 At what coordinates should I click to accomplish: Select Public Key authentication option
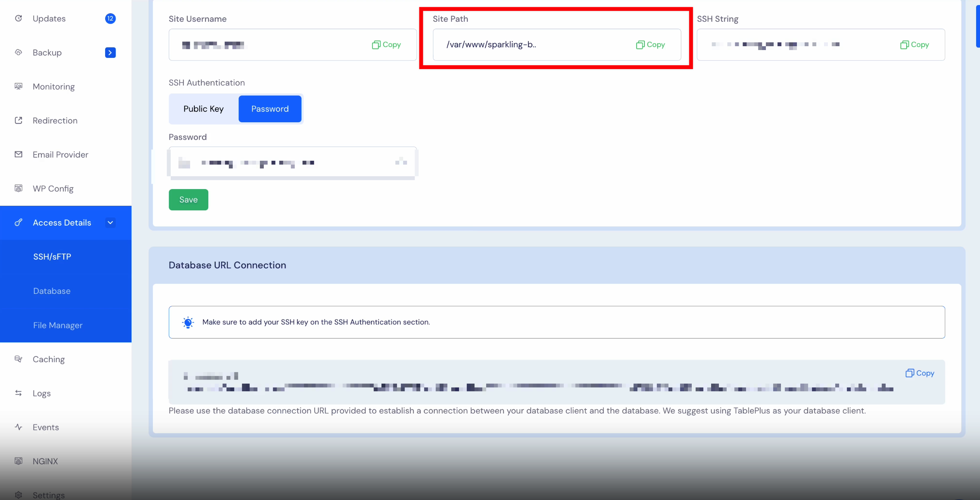click(203, 109)
